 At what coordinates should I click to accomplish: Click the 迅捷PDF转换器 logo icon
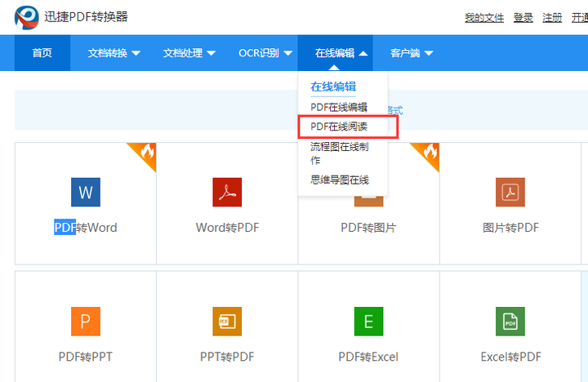coord(27,17)
